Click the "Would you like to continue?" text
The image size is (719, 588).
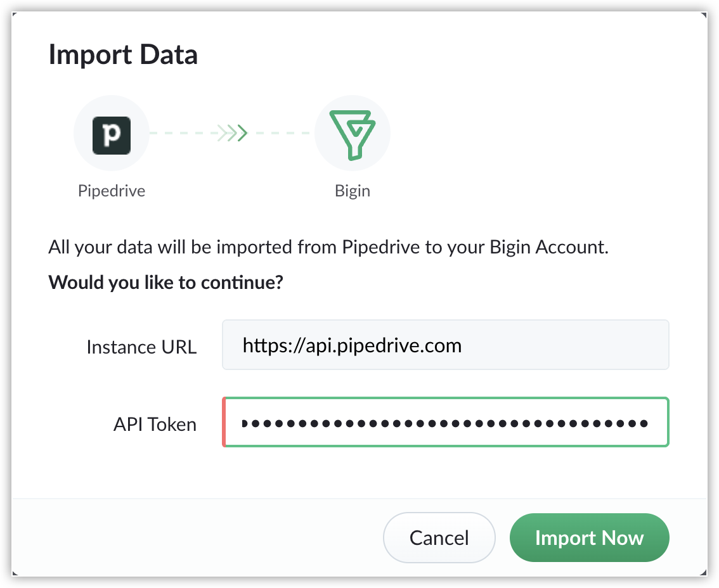(x=165, y=281)
